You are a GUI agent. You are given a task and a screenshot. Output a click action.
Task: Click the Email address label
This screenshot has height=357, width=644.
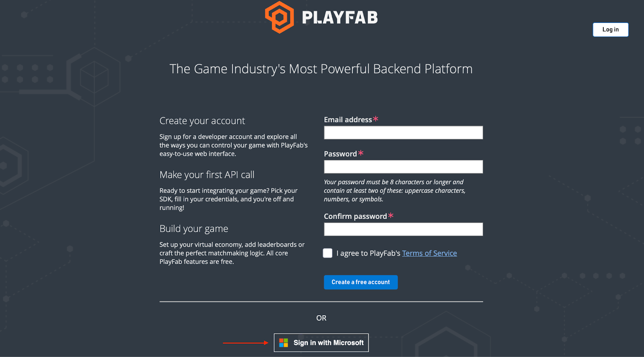[x=348, y=120]
